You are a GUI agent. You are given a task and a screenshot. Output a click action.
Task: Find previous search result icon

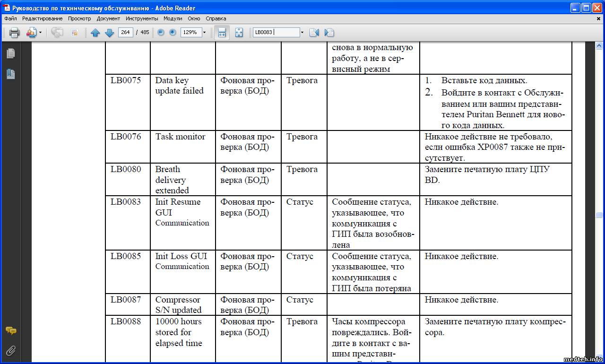click(x=314, y=33)
